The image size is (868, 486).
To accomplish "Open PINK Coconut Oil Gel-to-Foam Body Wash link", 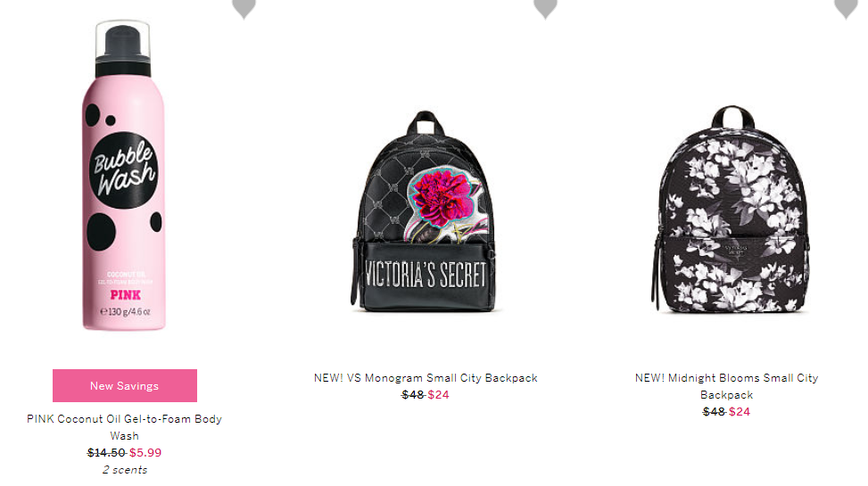I will 125,427.
